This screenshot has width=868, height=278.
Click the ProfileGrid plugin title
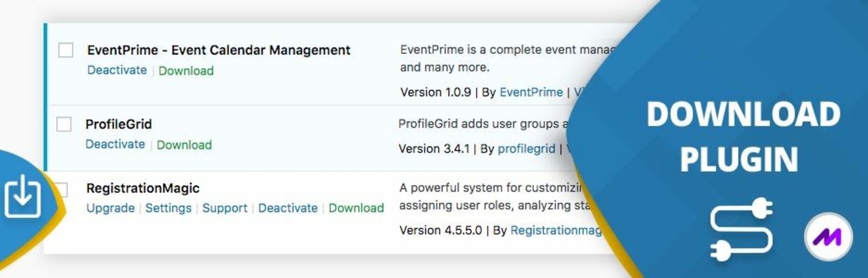119,124
